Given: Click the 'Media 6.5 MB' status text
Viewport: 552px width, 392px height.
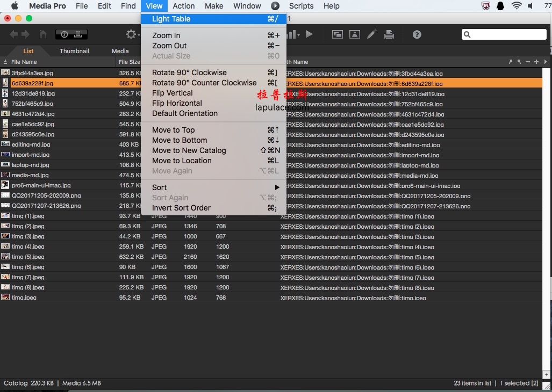Looking at the screenshot, I should (x=82, y=383).
